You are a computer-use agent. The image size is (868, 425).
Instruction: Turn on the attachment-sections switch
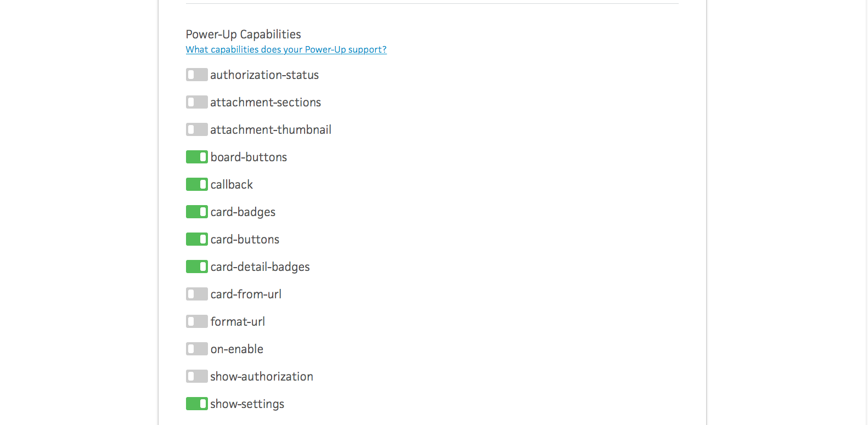[x=196, y=102]
